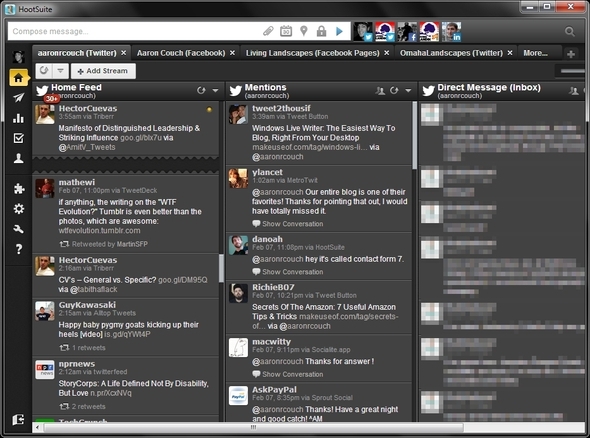This screenshot has height=438, width=590.
Task: Open Analytics bar chart sidebar icon
Action: click(18, 118)
